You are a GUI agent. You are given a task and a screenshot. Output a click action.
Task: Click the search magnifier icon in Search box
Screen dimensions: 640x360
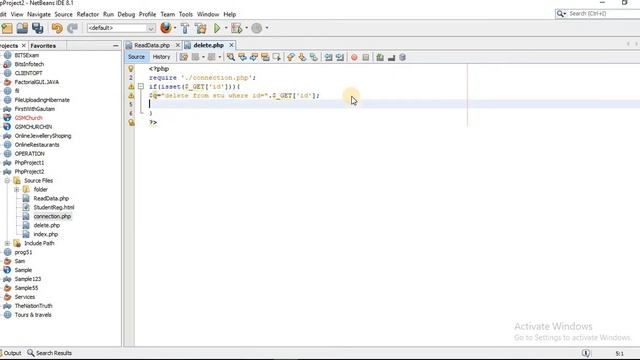point(561,13)
